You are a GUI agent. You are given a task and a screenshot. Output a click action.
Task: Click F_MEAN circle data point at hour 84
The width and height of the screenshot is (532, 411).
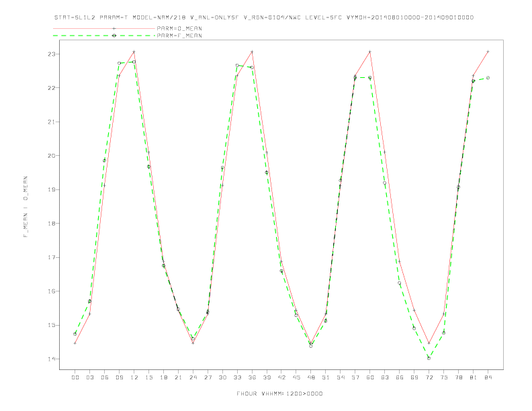488,78
